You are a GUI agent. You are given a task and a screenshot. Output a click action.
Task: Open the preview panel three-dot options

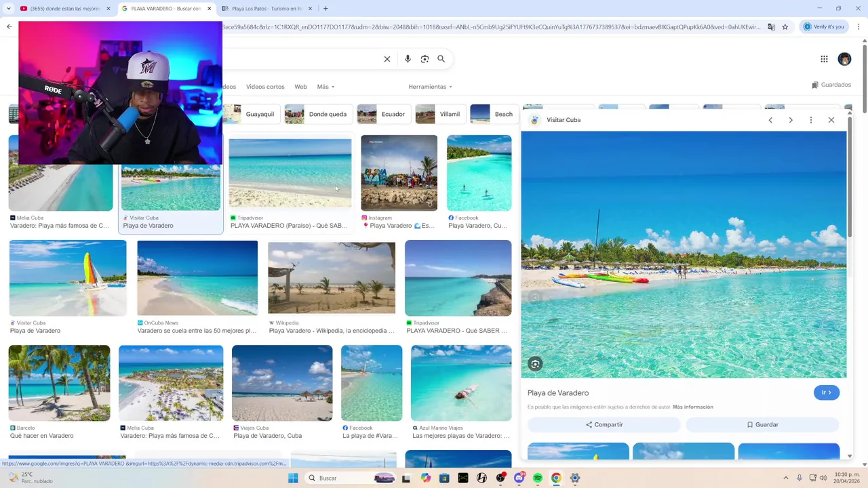point(811,120)
